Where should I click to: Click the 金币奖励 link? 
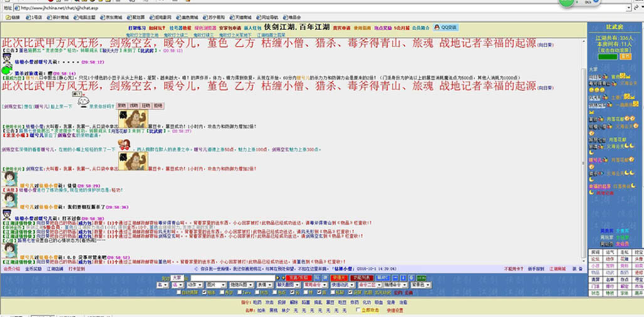tap(33, 269)
